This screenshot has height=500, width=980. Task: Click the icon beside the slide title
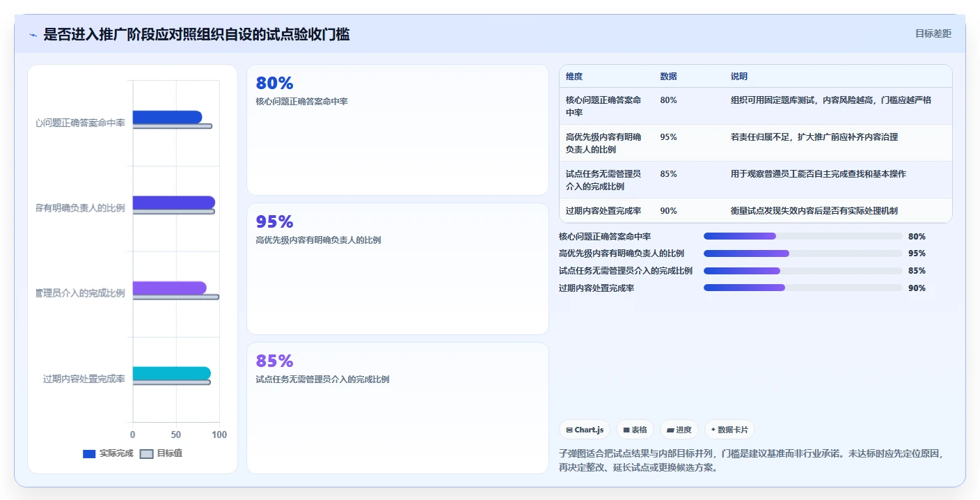pos(33,34)
